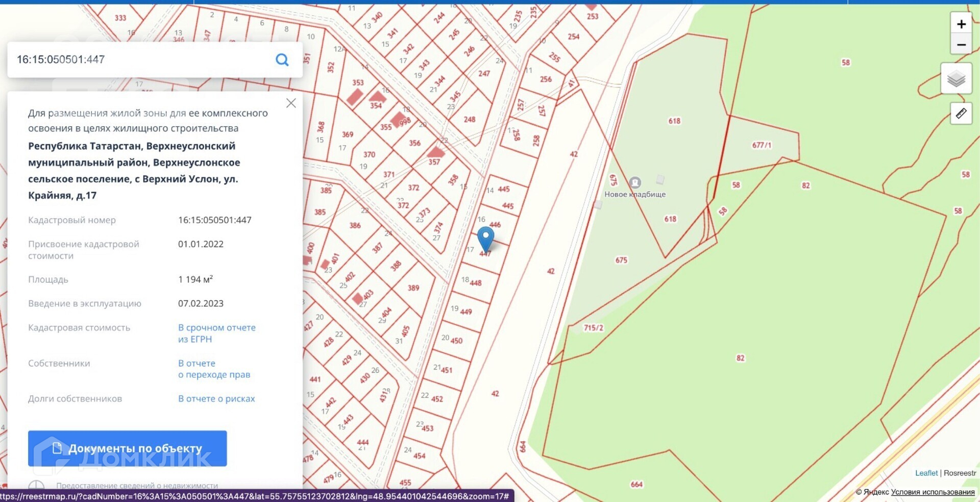
Task: Click the Присвоение кадастровой стоимости label
Action: tap(84, 250)
